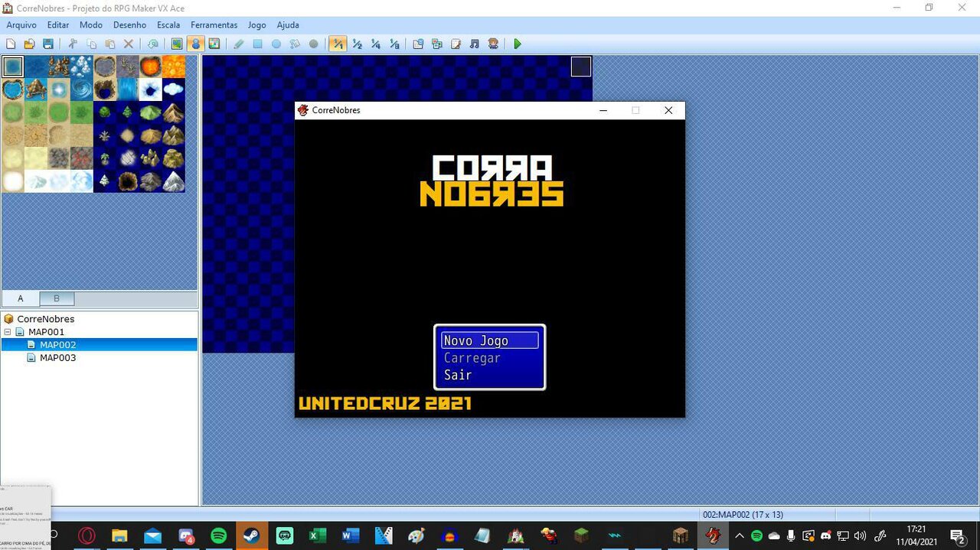Click the Delete red X icon
This screenshot has width=980, height=550.
pyautogui.click(x=129, y=44)
